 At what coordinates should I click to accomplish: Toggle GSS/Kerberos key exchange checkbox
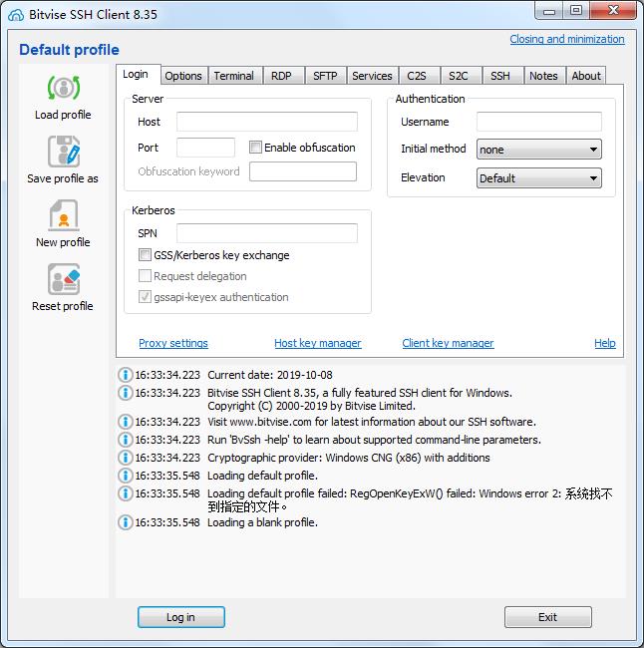click(146, 255)
